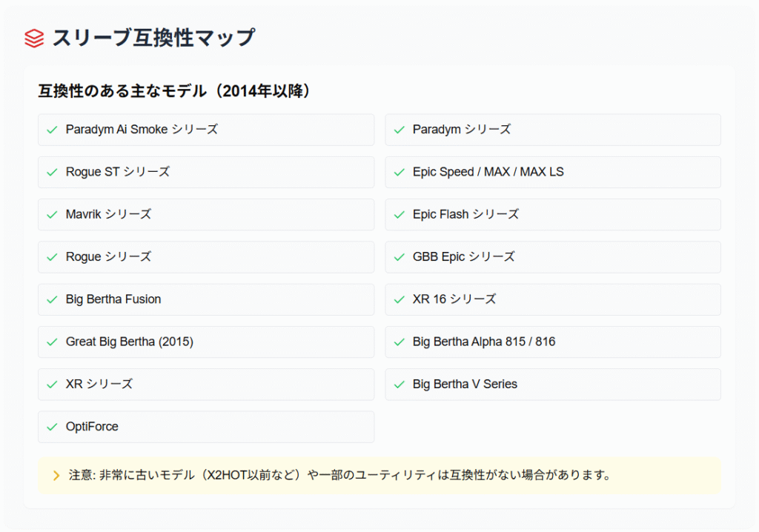Select the Epic Speed / MAX / MAX LS text
Screen dimensions: 759x532
tap(488, 172)
